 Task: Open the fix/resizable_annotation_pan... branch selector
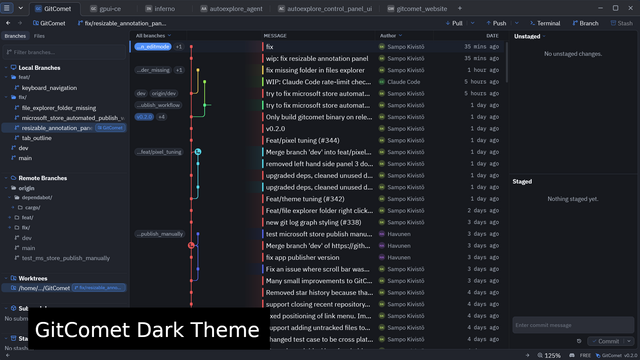coord(122,23)
